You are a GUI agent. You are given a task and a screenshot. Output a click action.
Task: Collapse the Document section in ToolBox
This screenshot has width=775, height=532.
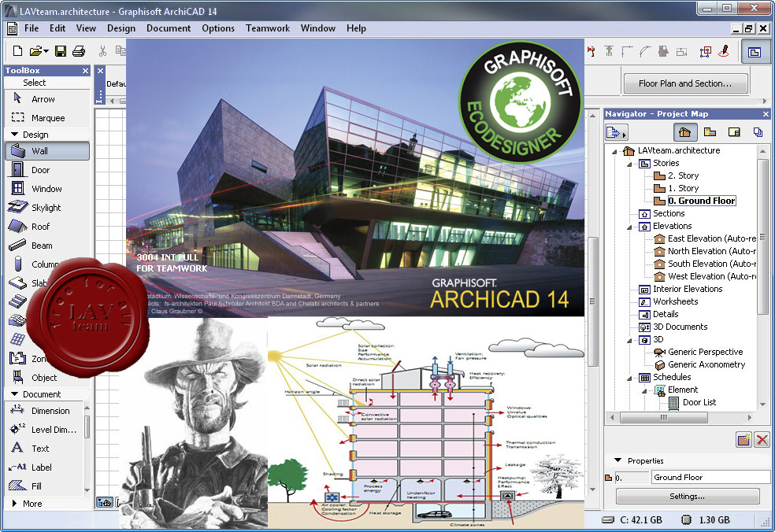pyautogui.click(x=14, y=394)
